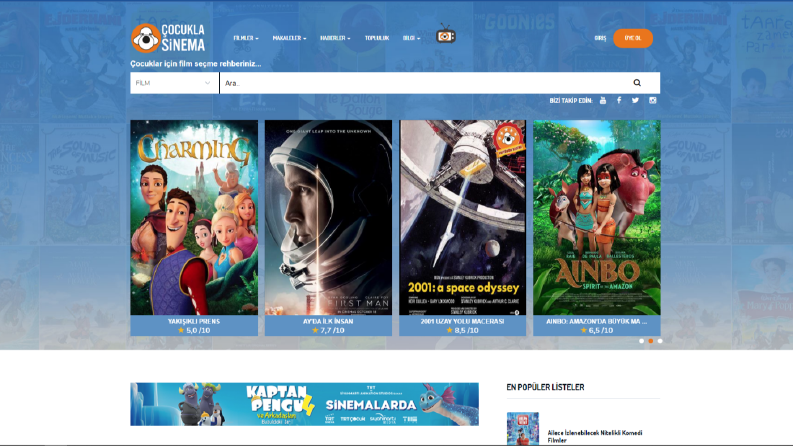The image size is (793, 446).
Task: Go to third carousel slide dot
Action: tap(659, 341)
